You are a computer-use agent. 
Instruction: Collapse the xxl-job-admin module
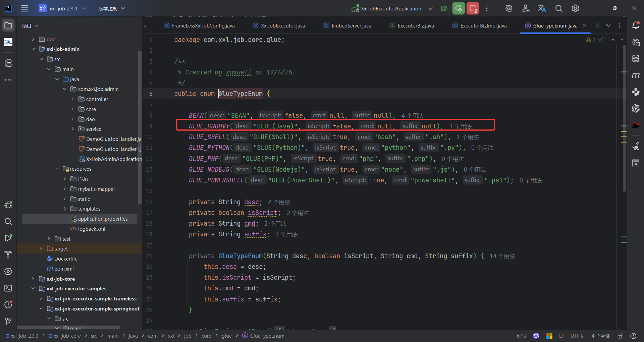[33, 49]
